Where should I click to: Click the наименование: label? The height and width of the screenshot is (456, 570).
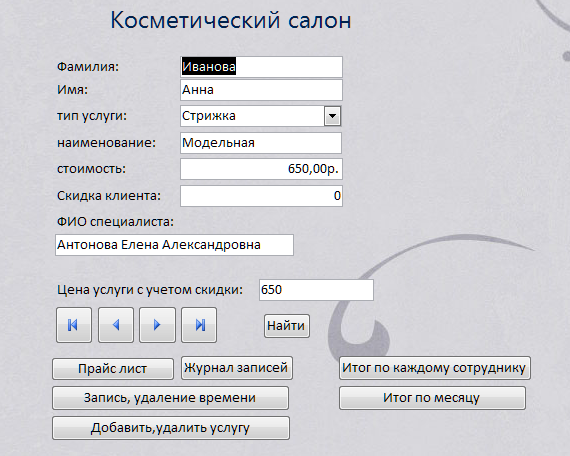(x=107, y=143)
